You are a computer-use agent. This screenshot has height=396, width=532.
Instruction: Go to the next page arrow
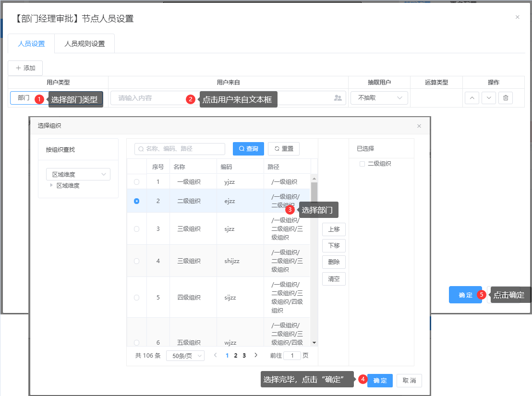pos(256,355)
